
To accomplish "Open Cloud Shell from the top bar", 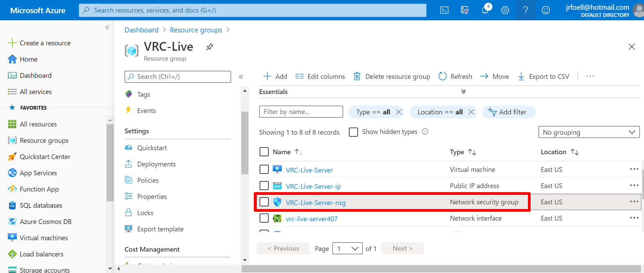I will coord(444,10).
